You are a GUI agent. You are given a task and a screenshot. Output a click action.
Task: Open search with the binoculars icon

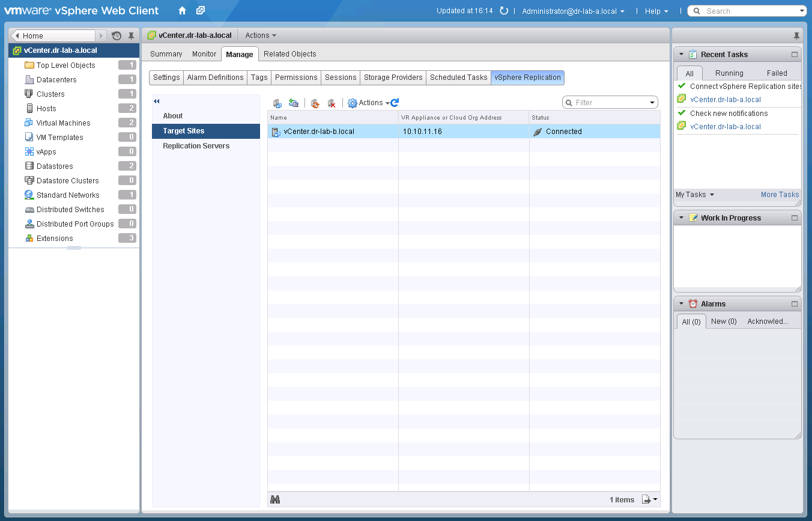click(x=275, y=499)
